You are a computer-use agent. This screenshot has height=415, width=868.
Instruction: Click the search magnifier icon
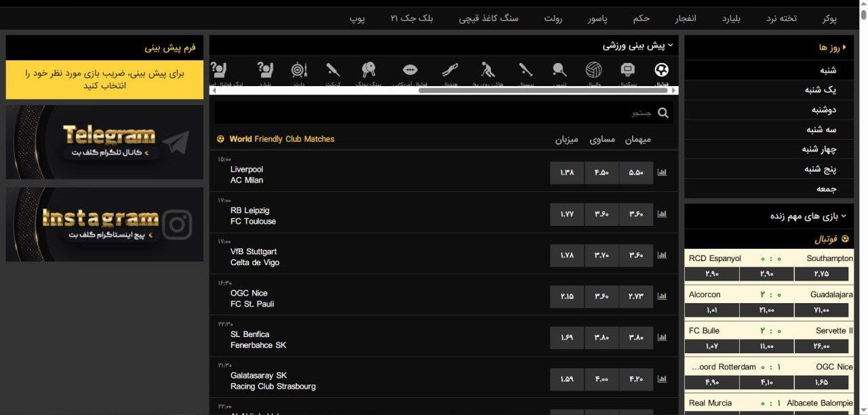click(663, 113)
